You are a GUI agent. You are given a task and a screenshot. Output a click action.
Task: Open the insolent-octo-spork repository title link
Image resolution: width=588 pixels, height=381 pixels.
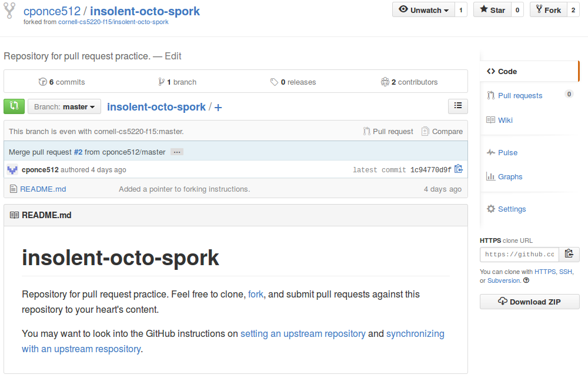coord(145,11)
